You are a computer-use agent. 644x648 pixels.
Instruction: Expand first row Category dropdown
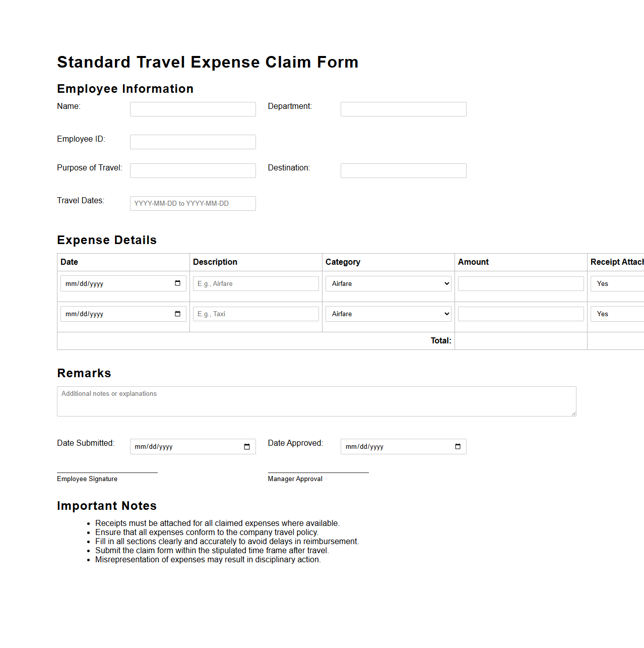pyautogui.click(x=388, y=283)
